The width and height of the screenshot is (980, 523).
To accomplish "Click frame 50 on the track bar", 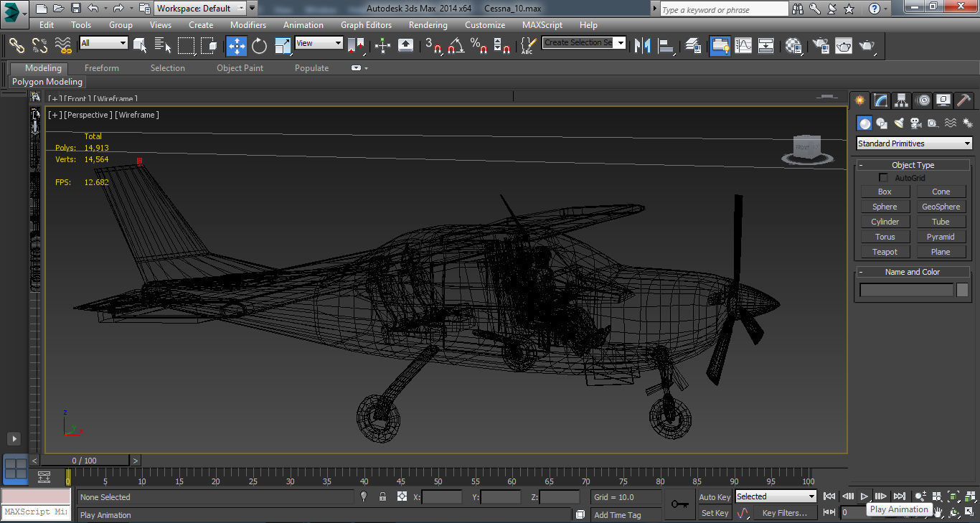I will pyautogui.click(x=438, y=477).
